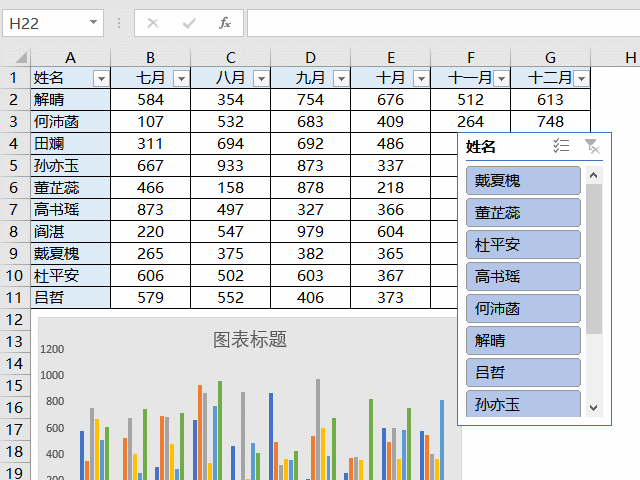This screenshot has width=640, height=480.
Task: Click cell with value 264
Action: click(471, 121)
